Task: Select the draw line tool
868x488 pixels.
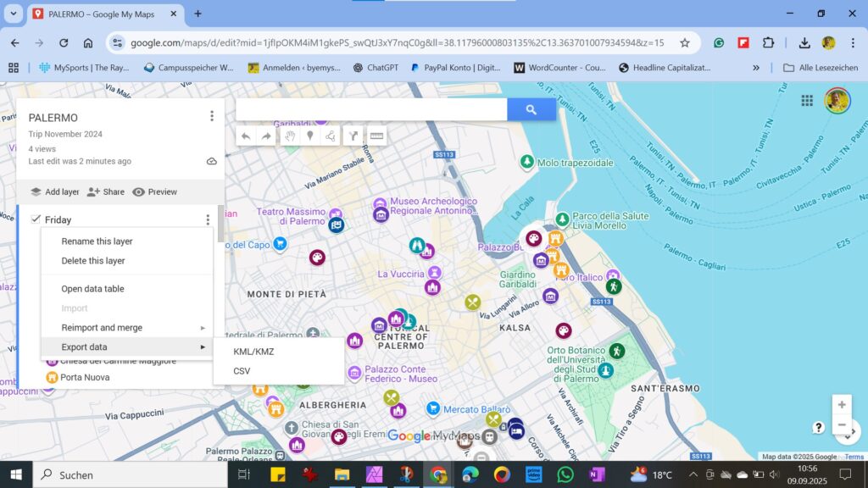Action: tap(331, 136)
